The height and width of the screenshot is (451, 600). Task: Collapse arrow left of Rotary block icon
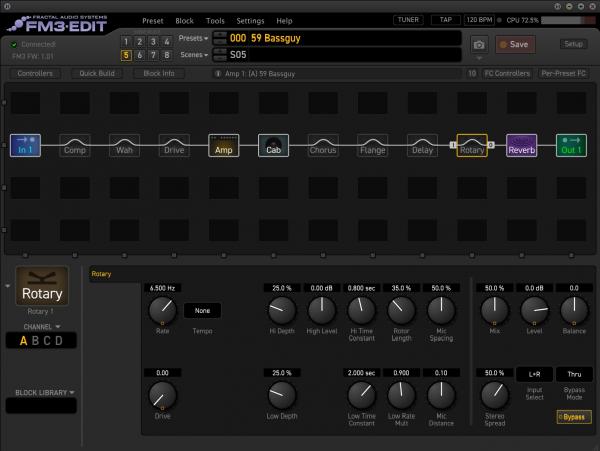pyautogui.click(x=8, y=286)
